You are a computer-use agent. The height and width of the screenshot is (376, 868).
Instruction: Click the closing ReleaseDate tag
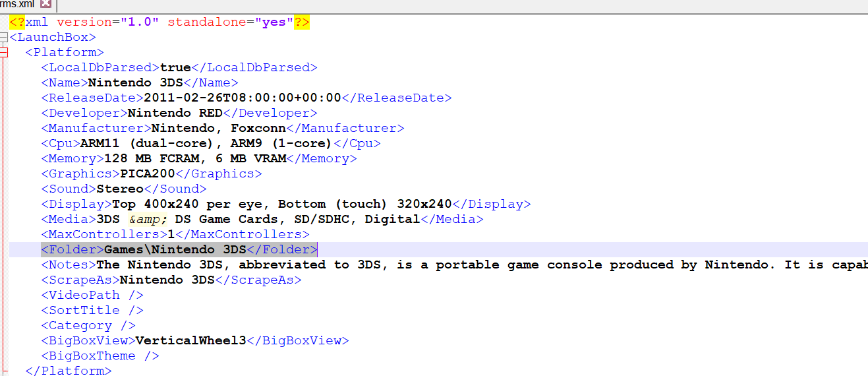pyautogui.click(x=397, y=98)
